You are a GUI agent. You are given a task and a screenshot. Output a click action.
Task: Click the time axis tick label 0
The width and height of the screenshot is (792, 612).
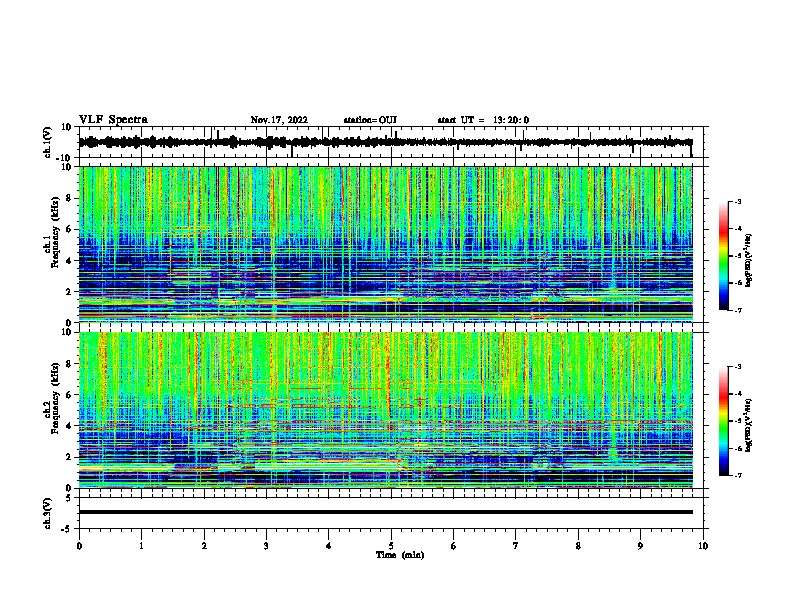(79, 546)
